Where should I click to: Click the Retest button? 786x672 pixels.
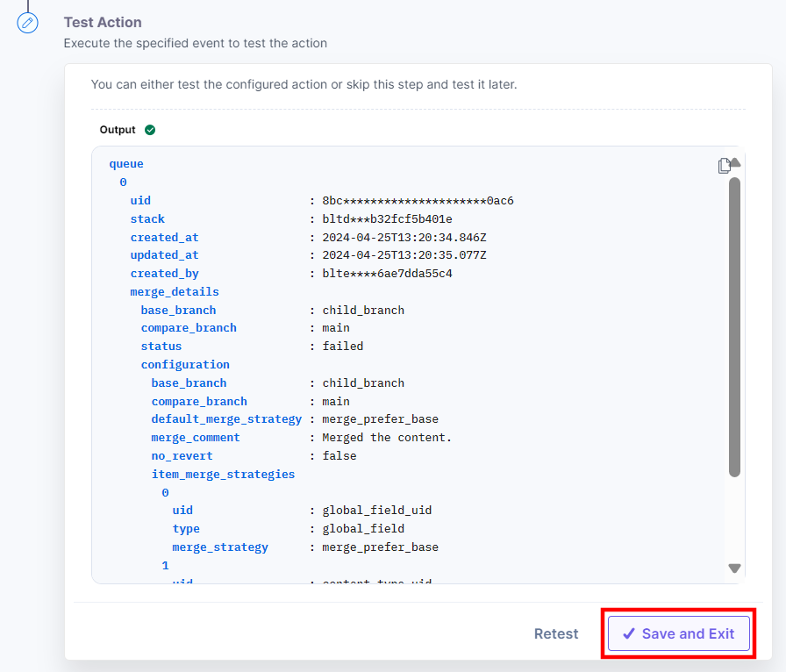(556, 634)
